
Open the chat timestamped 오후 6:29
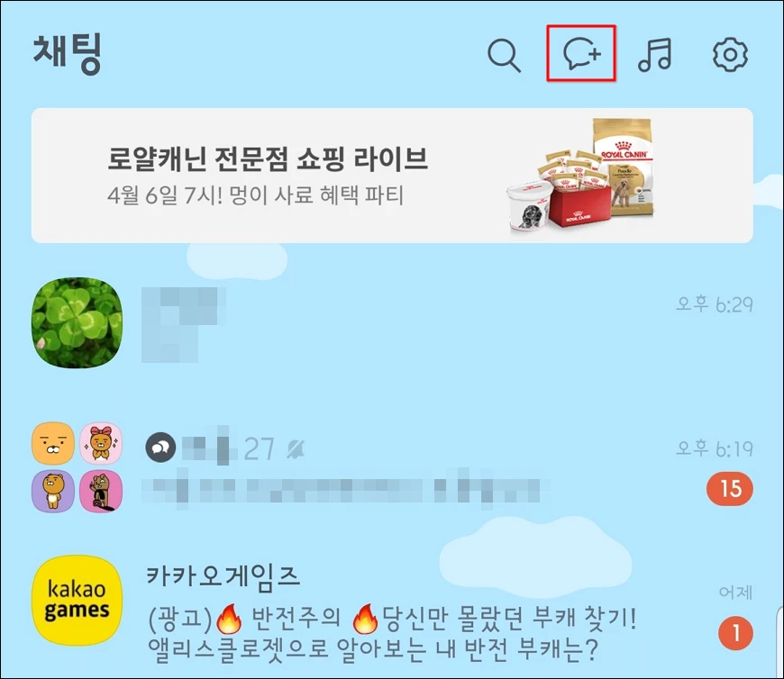[392, 322]
